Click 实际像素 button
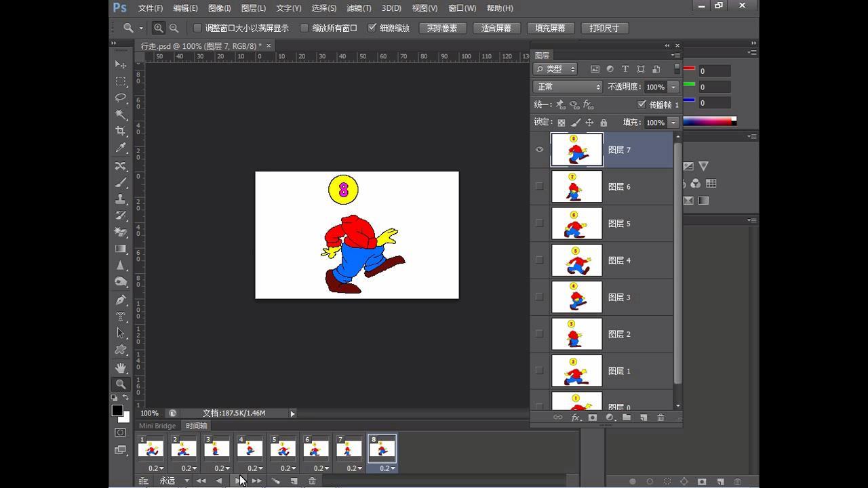The height and width of the screenshot is (488, 868). coord(442,28)
